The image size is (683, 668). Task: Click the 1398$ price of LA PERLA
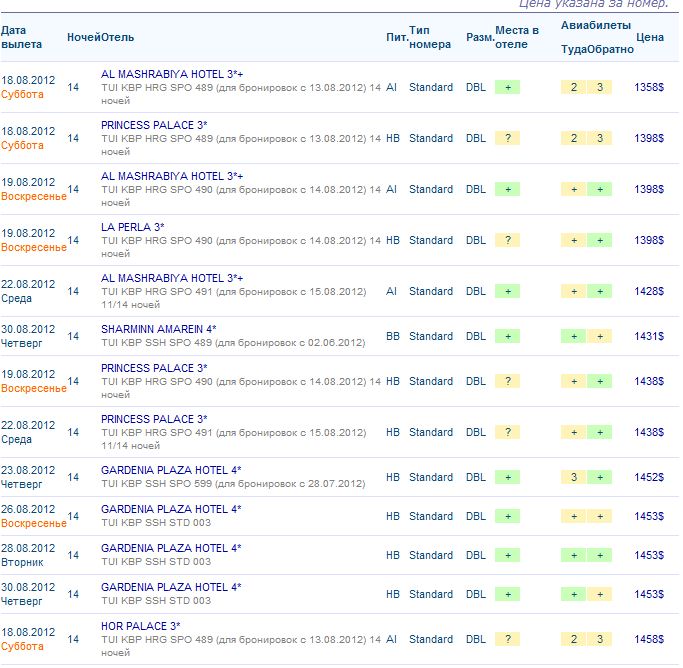(x=649, y=240)
